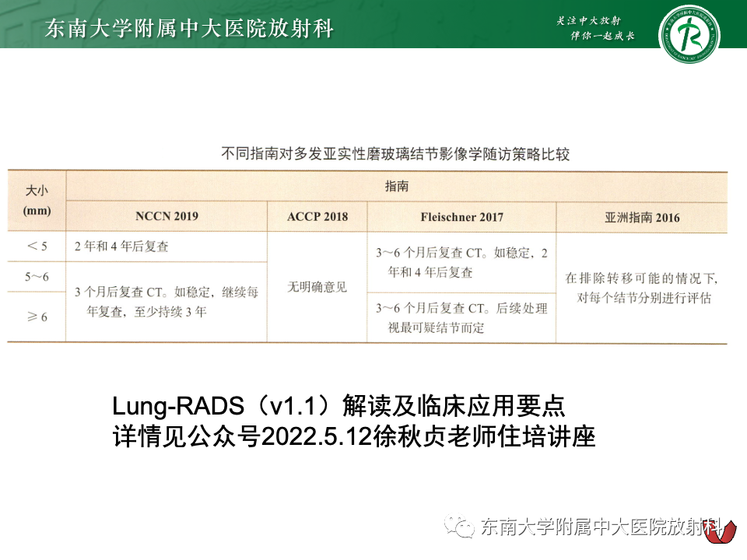This screenshot has width=747, height=560.
Task: Click slogan text 伴你一起成长
Action: tap(602, 36)
